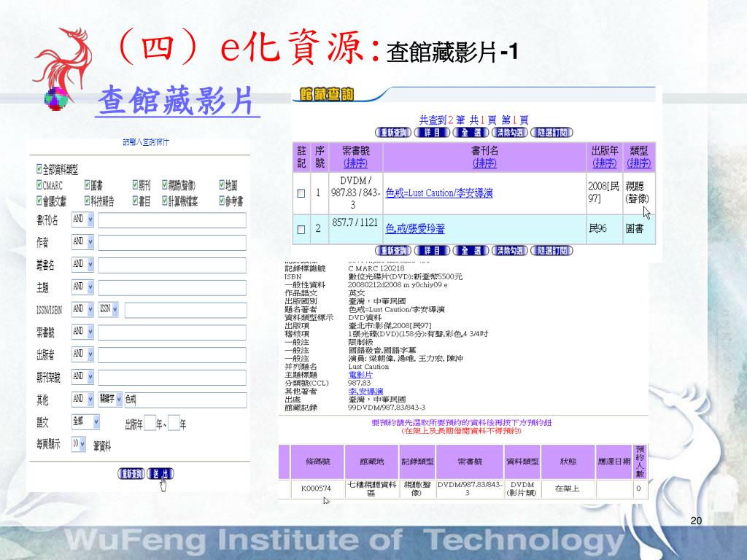This screenshot has width=747, height=560.
Task: Open the 每頁顯示 results-per-page dropdown
Action: [x=79, y=444]
